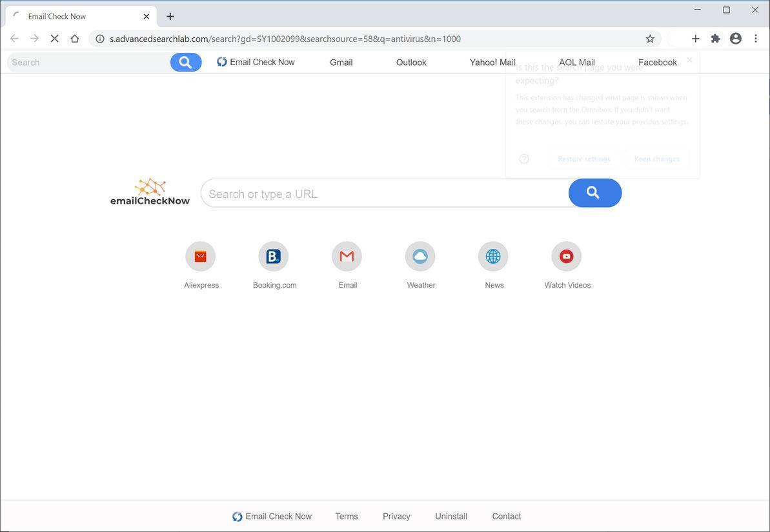The image size is (770, 532).
Task: Open the Extensions puzzle icon
Action: (x=716, y=39)
